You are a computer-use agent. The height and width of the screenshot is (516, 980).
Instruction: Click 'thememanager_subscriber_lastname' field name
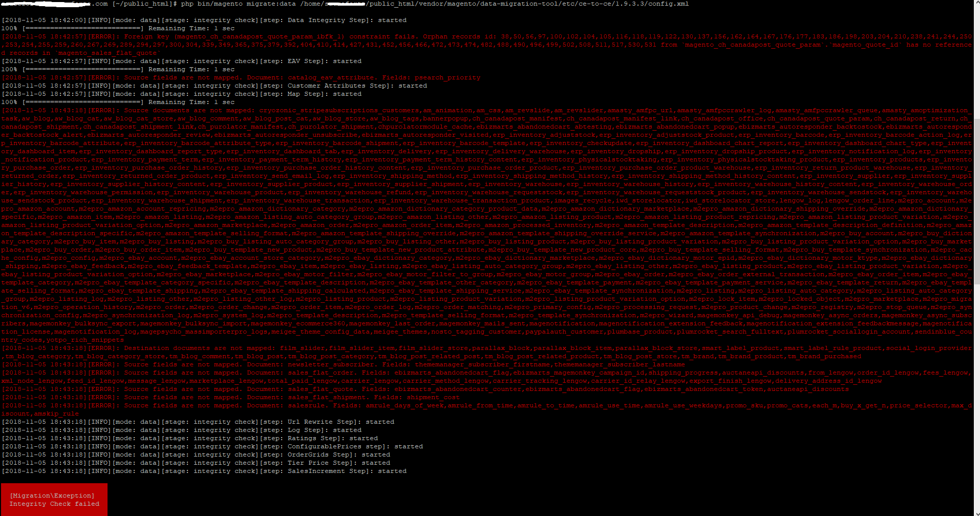coord(620,364)
